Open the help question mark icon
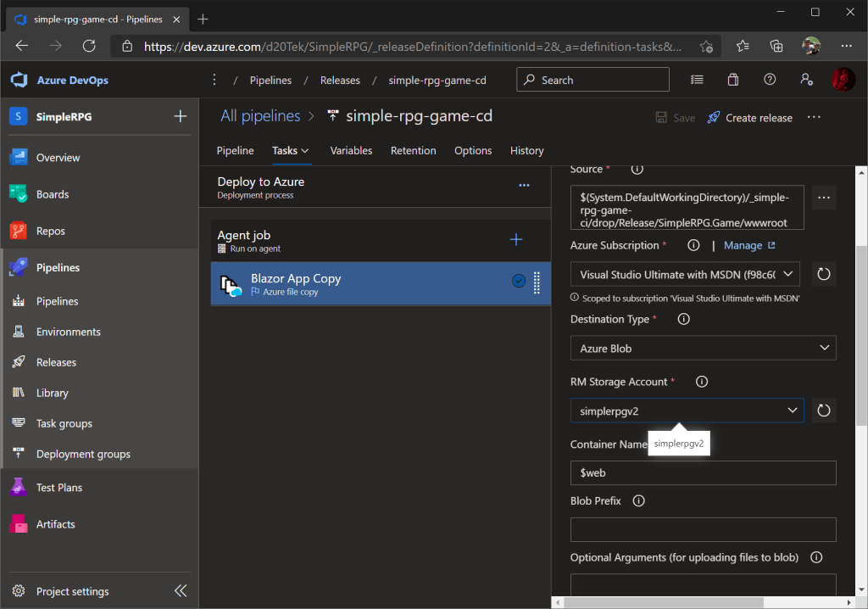The image size is (868, 609). [770, 80]
